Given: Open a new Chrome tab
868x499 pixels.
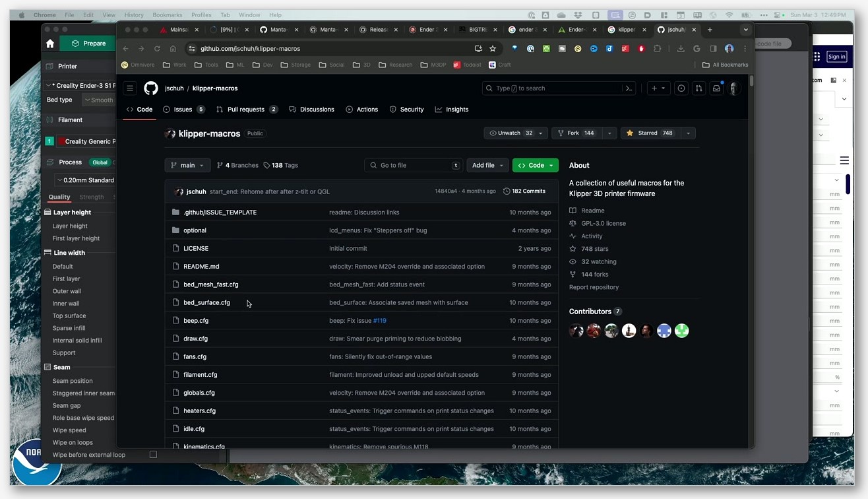Looking at the screenshot, I should pos(710,29).
